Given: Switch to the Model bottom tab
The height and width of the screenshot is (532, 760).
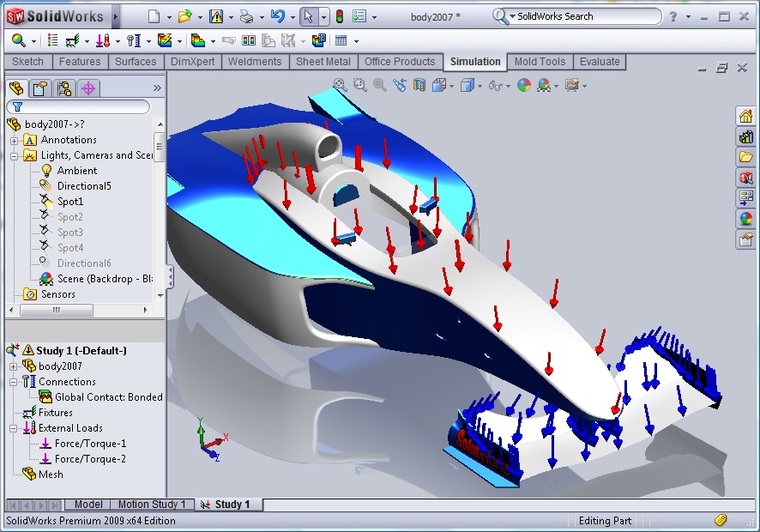Looking at the screenshot, I should pyautogui.click(x=88, y=505).
